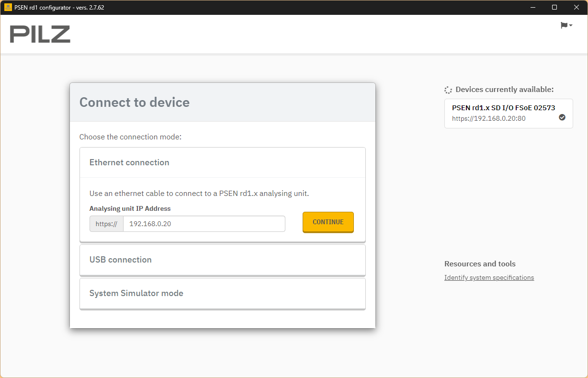Click the Resources and tools heading
588x378 pixels.
pos(480,264)
